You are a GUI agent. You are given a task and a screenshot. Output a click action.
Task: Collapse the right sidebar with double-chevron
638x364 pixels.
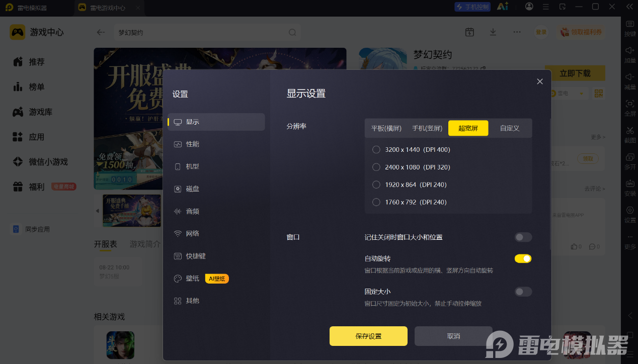click(x=629, y=7)
